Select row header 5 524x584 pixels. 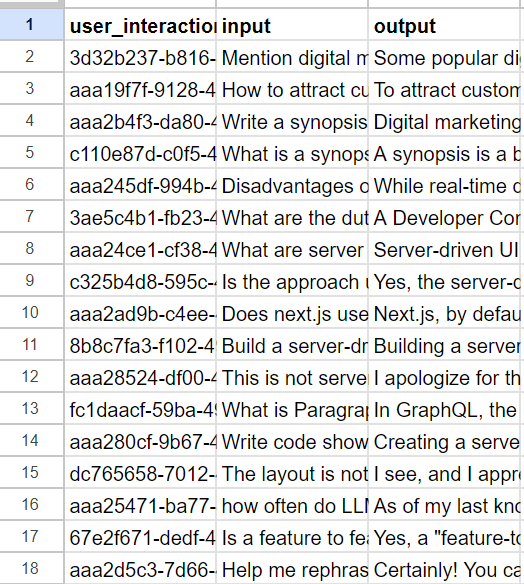(x=32, y=153)
